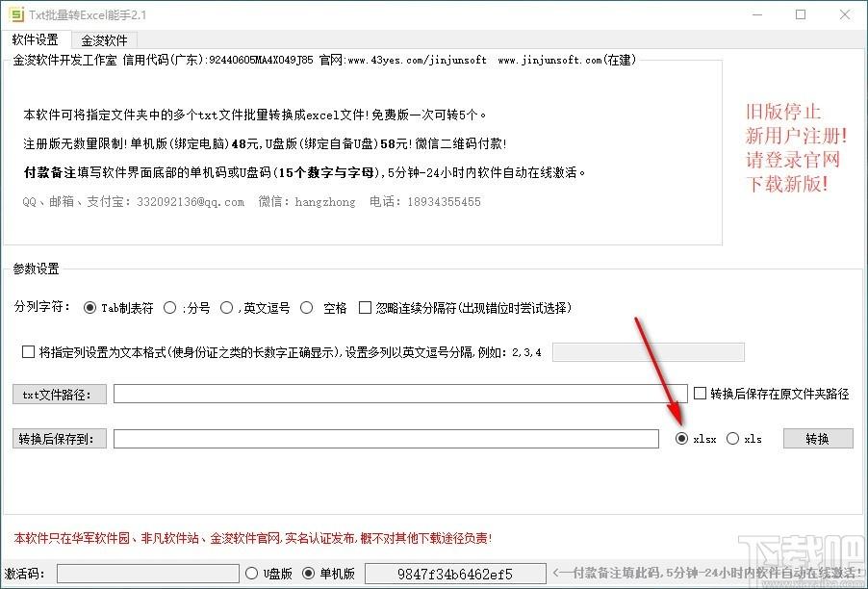This screenshot has width=868, height=589.
Task: Choose the ,英文逗号 delimiter option
Action: click(255, 308)
